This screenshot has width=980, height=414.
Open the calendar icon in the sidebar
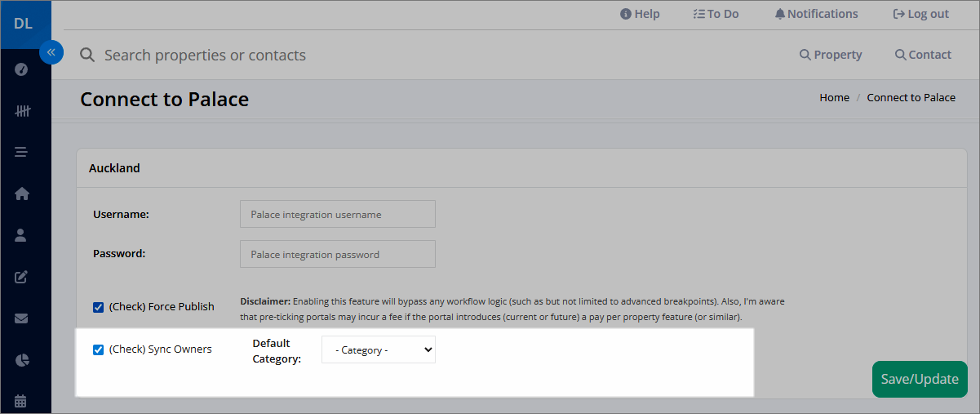(22, 401)
